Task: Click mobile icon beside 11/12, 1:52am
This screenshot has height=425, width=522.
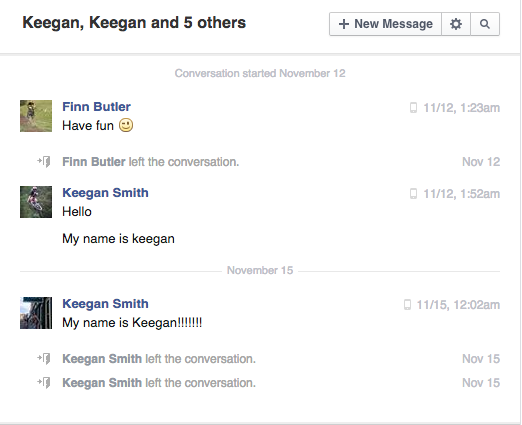Action: 413,194
